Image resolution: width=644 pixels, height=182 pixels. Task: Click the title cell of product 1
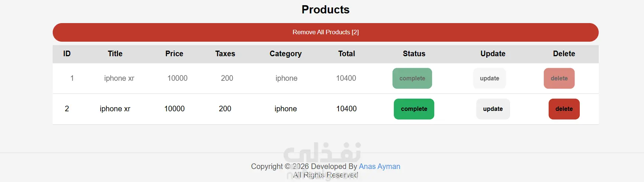click(119, 78)
